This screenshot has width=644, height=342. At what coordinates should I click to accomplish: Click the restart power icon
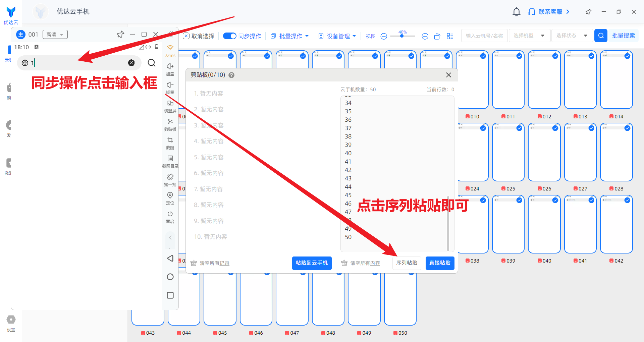click(x=170, y=214)
